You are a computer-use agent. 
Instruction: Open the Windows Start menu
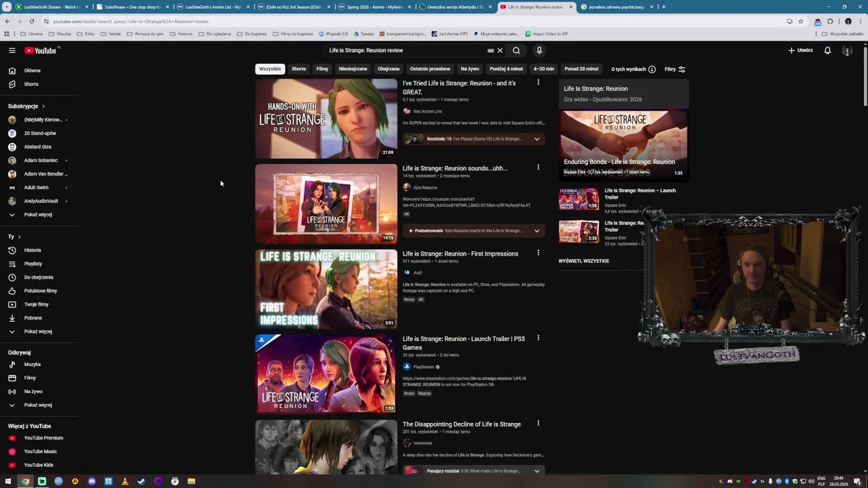(x=8, y=481)
